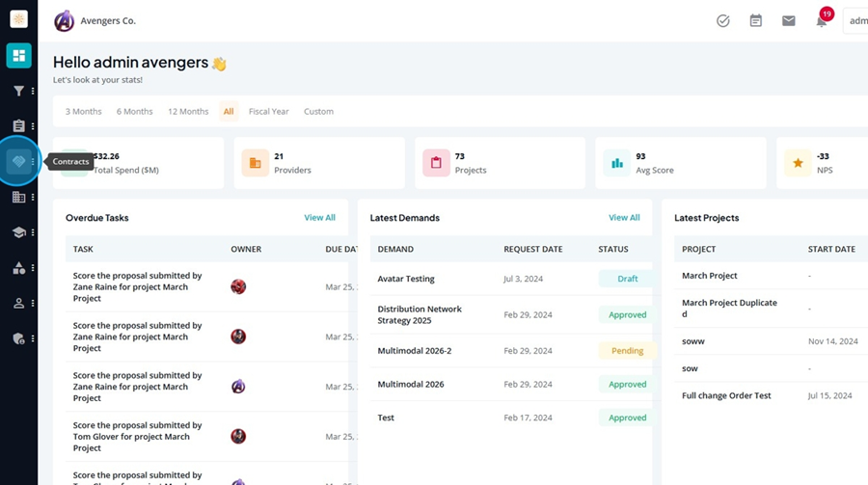Screen dimensions: 868x485
Task: Open the Full change Order Test project
Action: [726, 395]
